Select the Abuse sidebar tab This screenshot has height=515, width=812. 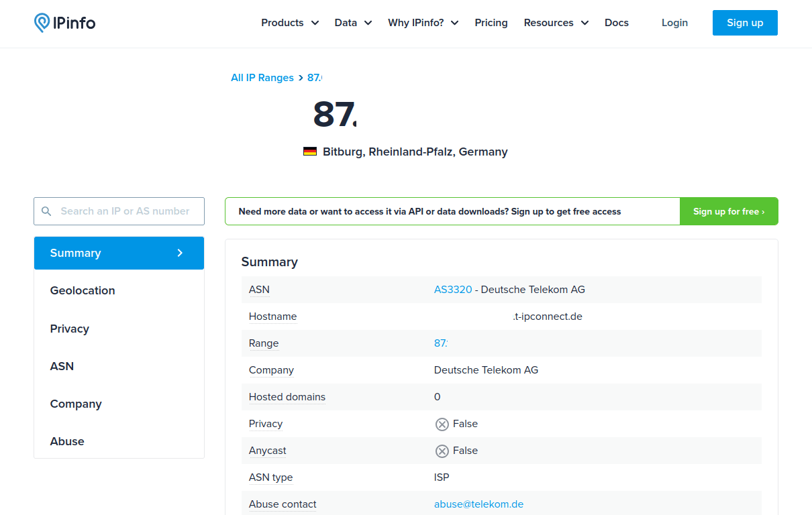click(x=67, y=441)
